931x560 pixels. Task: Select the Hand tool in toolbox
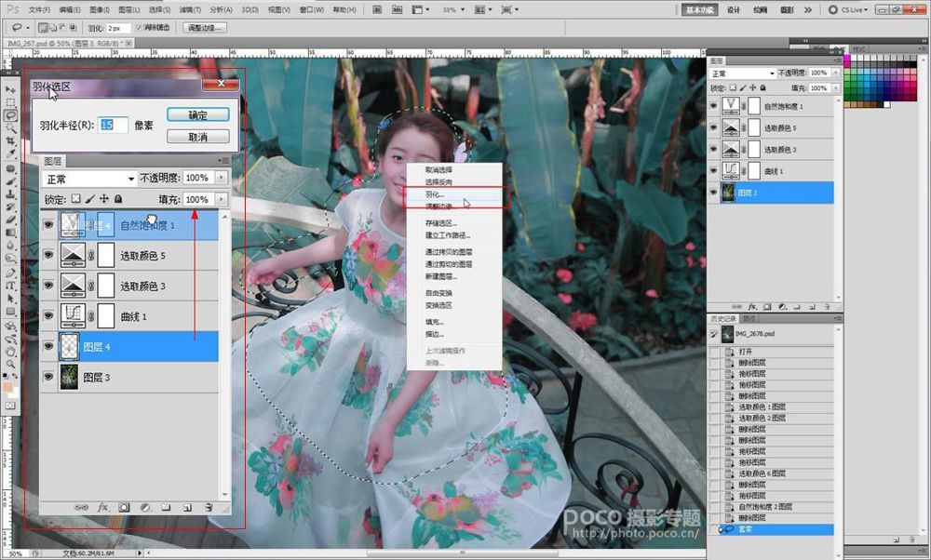(x=10, y=352)
